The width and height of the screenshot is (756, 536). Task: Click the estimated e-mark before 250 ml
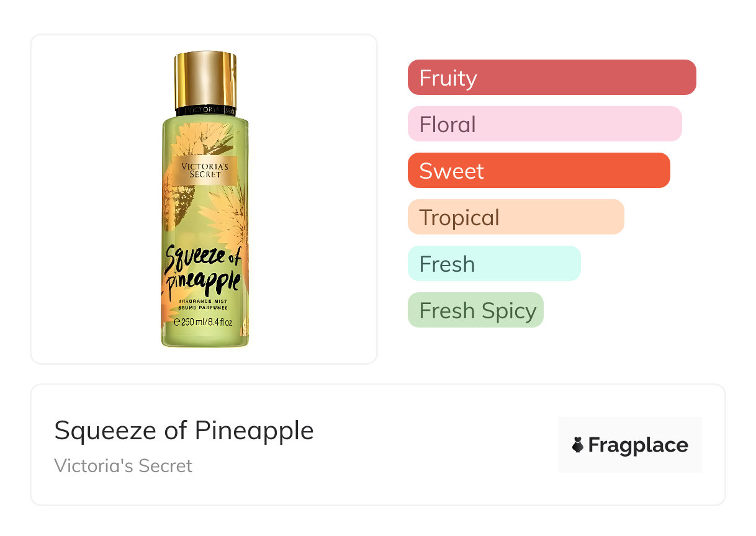(176, 322)
